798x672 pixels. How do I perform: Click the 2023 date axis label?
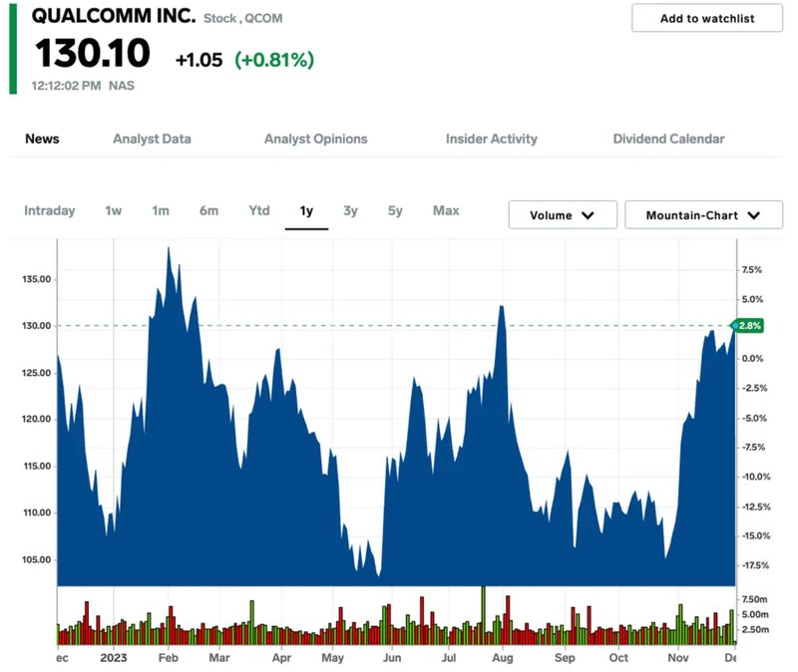click(114, 658)
